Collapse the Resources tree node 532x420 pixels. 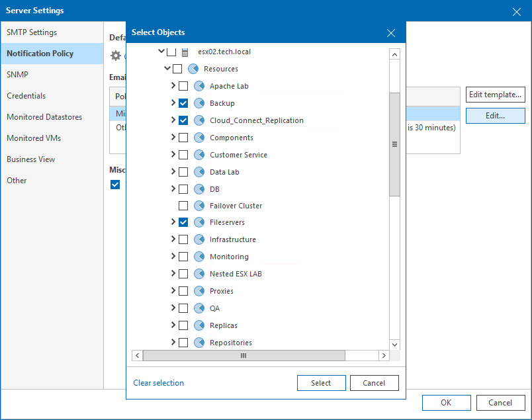point(167,69)
